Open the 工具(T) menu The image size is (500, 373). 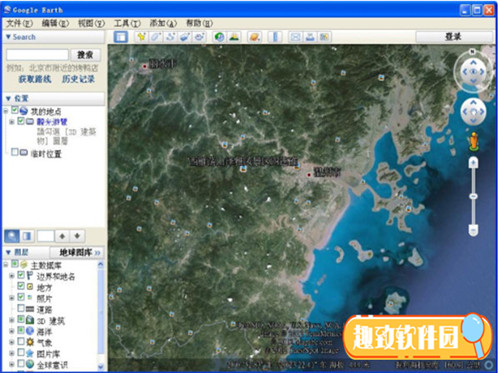pos(127,23)
